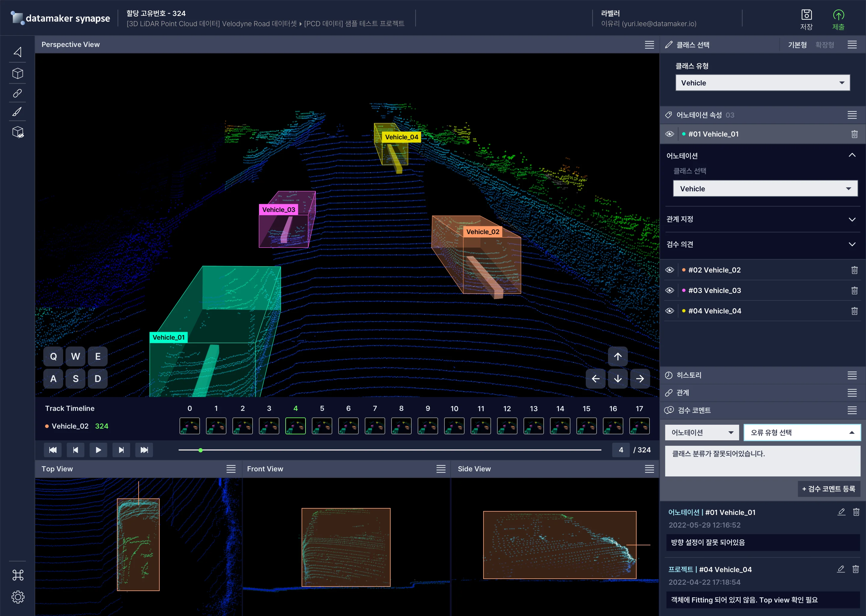This screenshot has width=866, height=616.
Task: Click the up arrow camera control
Action: coord(618,356)
